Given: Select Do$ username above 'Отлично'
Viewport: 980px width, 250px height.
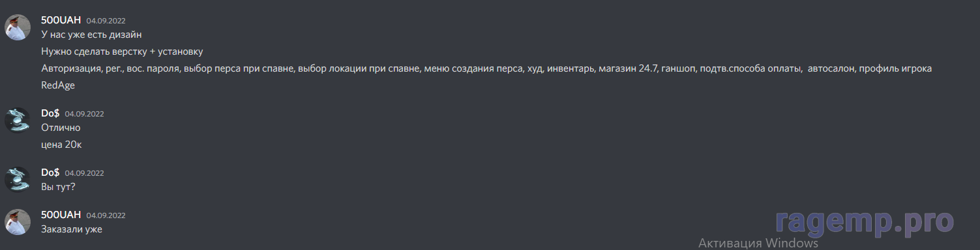Looking at the screenshot, I should [50, 113].
